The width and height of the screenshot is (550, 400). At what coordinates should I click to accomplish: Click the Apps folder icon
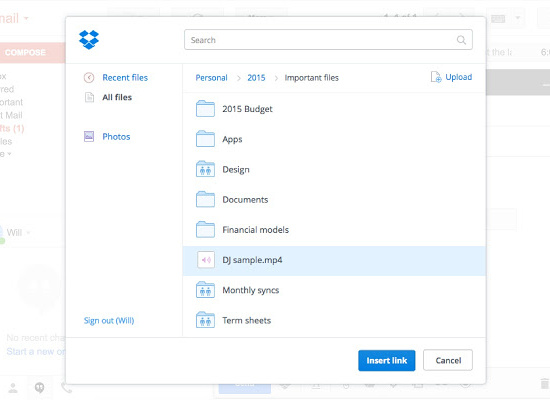[x=205, y=139]
